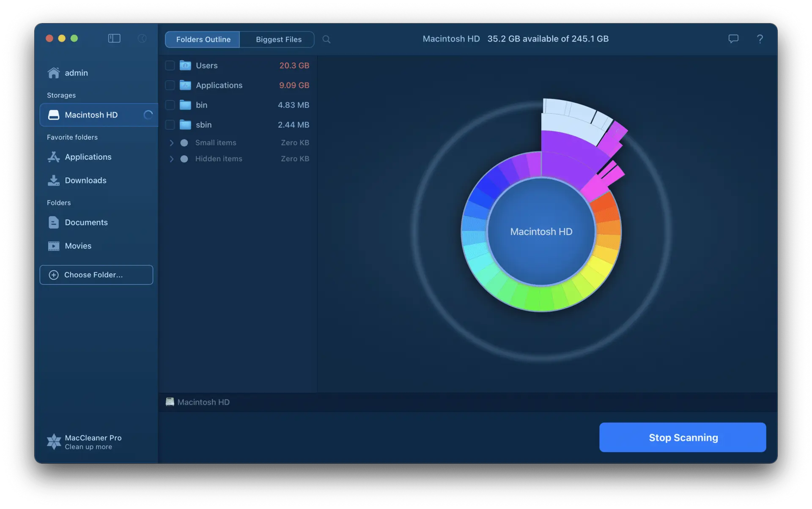Expand the Hidden items row
812x509 pixels.
(172, 159)
